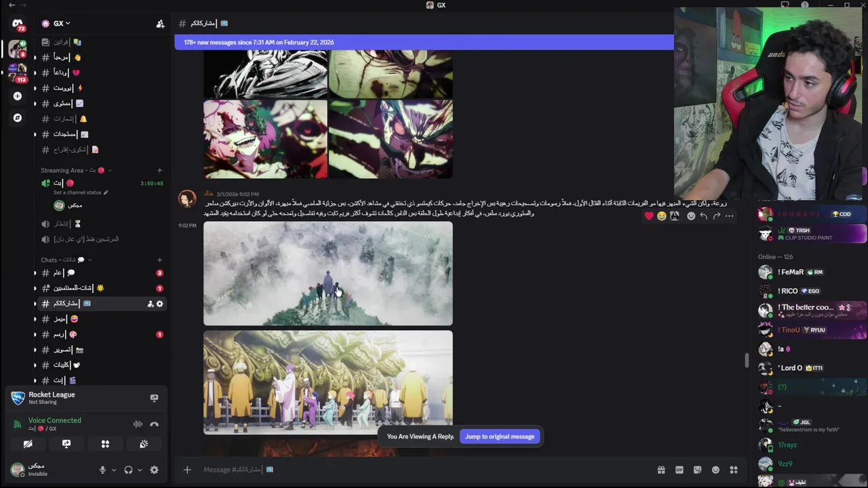Open golden dragon crowd image attachment
The height and width of the screenshot is (488, 868).
328,382
